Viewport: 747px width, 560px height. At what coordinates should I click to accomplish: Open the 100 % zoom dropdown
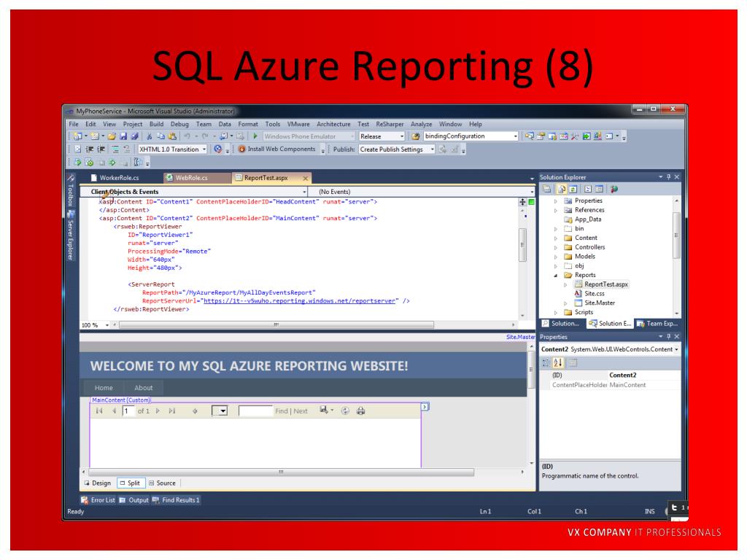[107, 325]
